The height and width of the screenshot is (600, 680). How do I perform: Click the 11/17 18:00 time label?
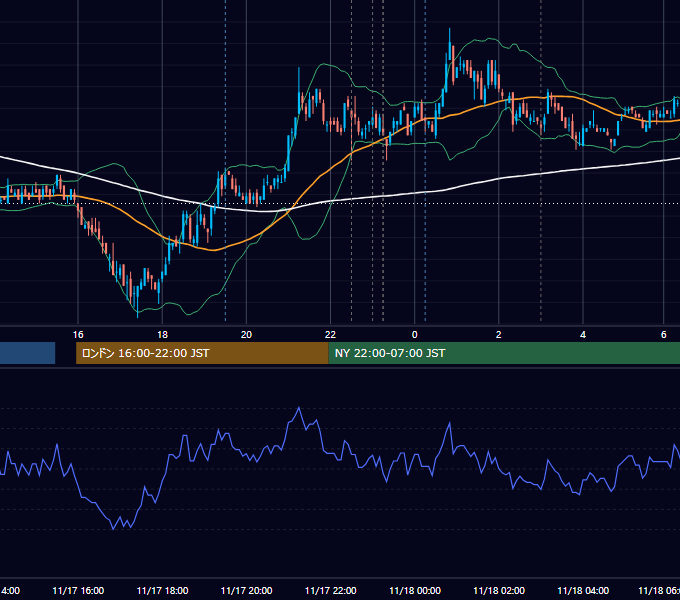(x=162, y=591)
